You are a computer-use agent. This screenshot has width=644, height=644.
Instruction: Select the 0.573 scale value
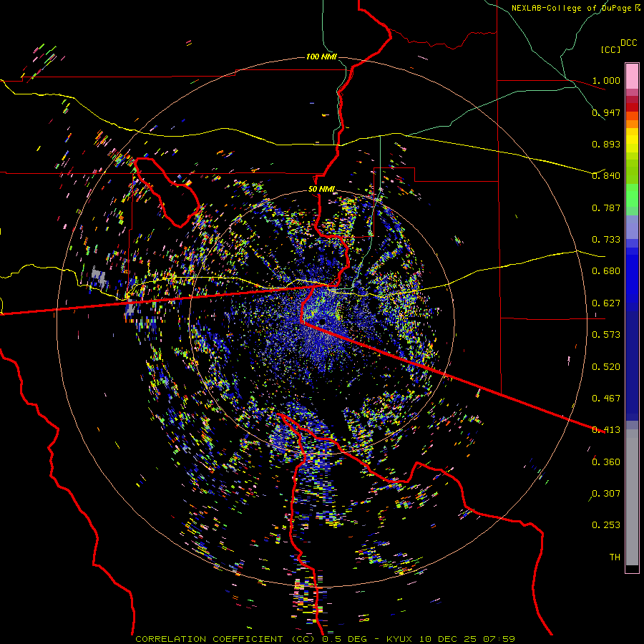606,335
